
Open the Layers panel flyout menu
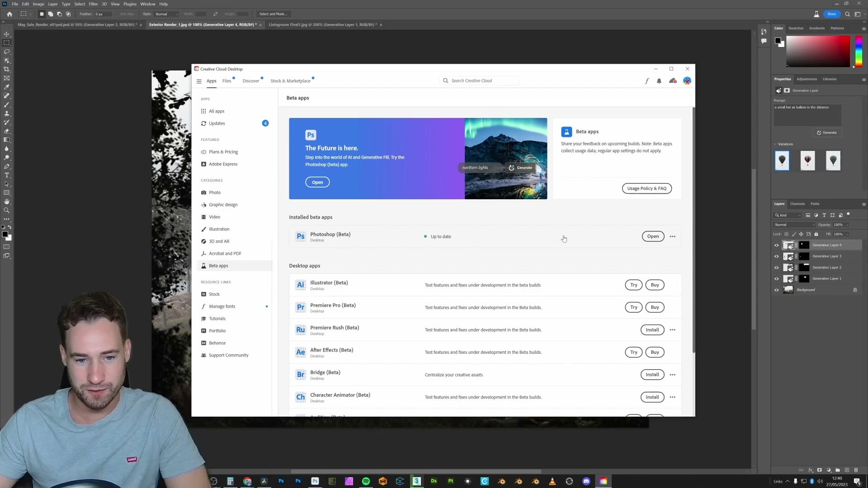(863, 204)
